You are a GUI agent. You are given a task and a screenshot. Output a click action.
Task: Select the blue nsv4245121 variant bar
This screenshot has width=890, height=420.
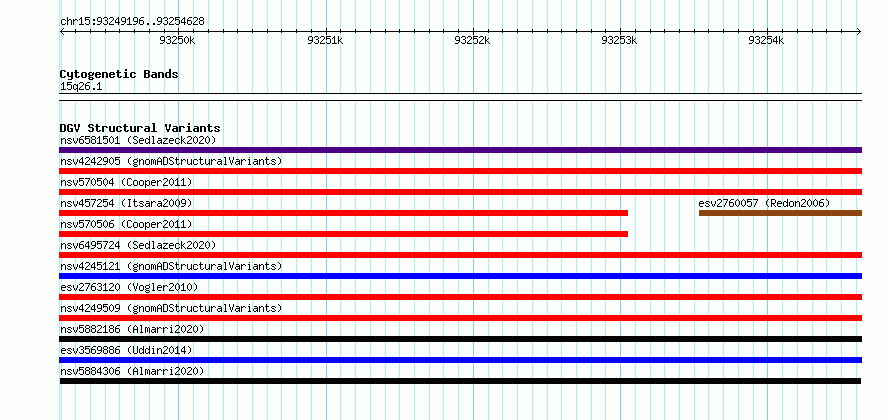pyautogui.click(x=460, y=276)
